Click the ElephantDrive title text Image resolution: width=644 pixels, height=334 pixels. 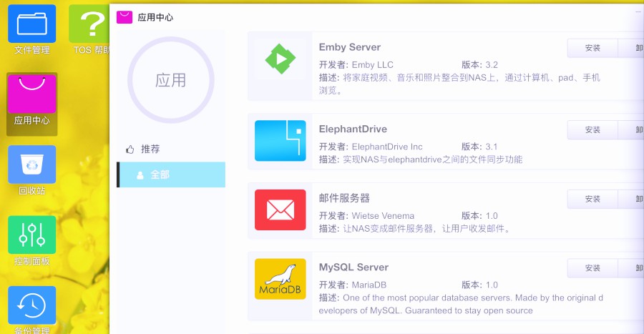click(x=353, y=129)
